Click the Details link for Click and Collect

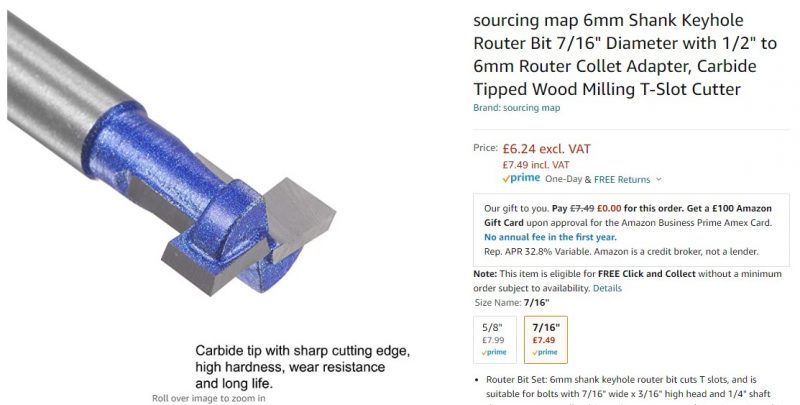pyautogui.click(x=607, y=288)
